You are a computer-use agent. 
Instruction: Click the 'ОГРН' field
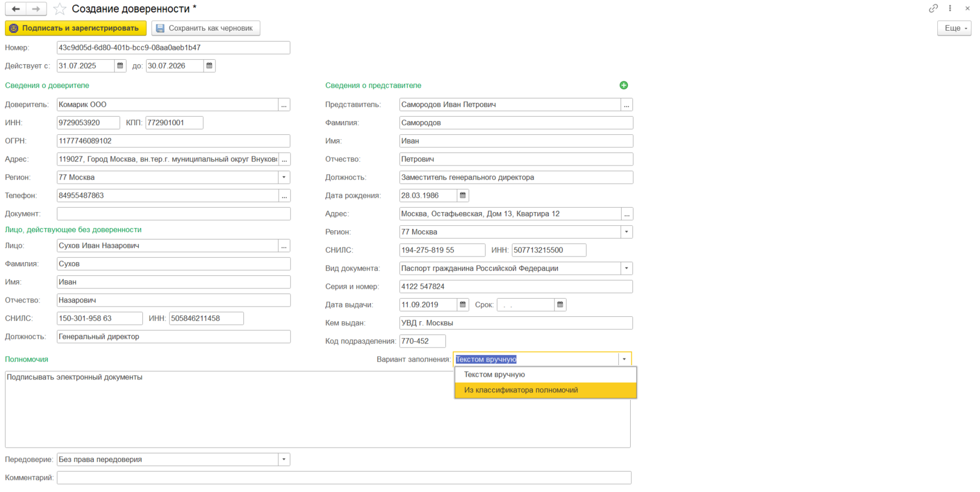tap(173, 141)
